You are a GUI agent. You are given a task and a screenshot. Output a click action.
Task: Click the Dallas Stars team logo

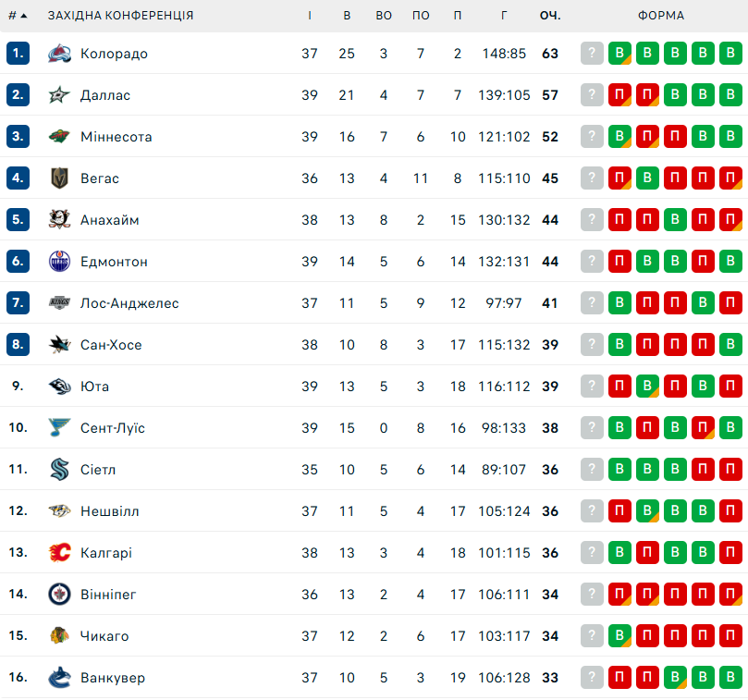[59, 95]
